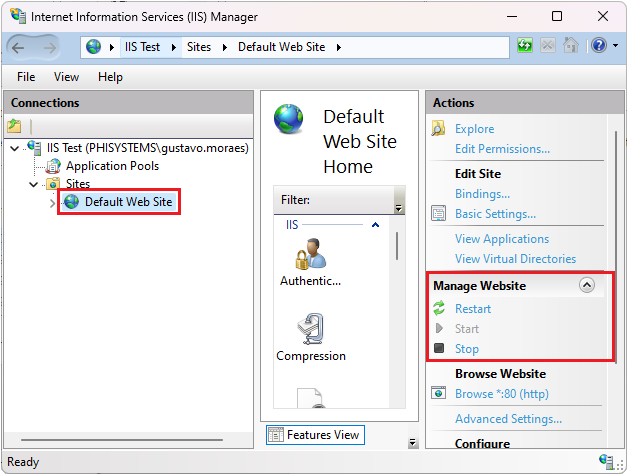
Task: Expand the Default Web Site node
Action: (52, 203)
